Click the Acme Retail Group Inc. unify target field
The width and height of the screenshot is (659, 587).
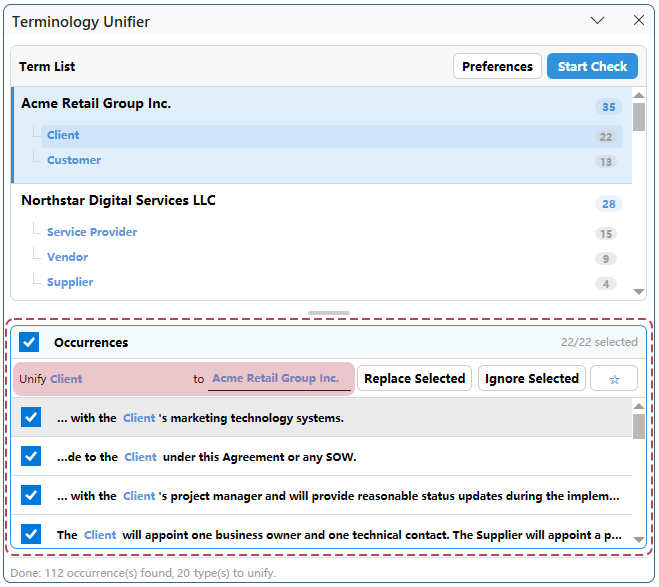click(x=279, y=379)
